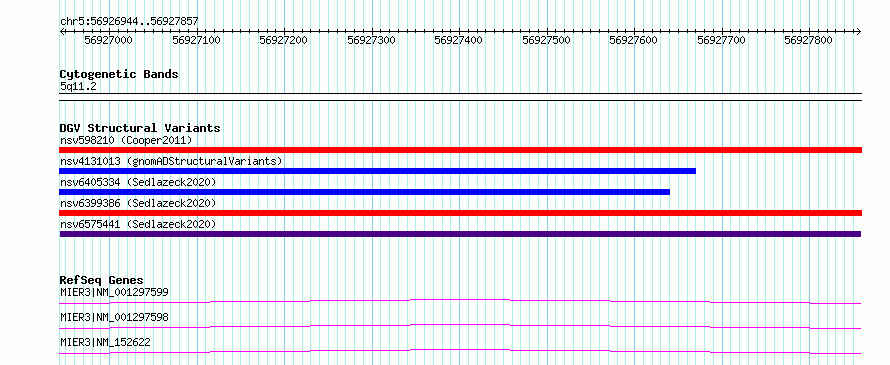Click the 5q11.2 cytogenetic band line
Image resolution: width=890 pixels, height=365 pixels.
(x=461, y=97)
